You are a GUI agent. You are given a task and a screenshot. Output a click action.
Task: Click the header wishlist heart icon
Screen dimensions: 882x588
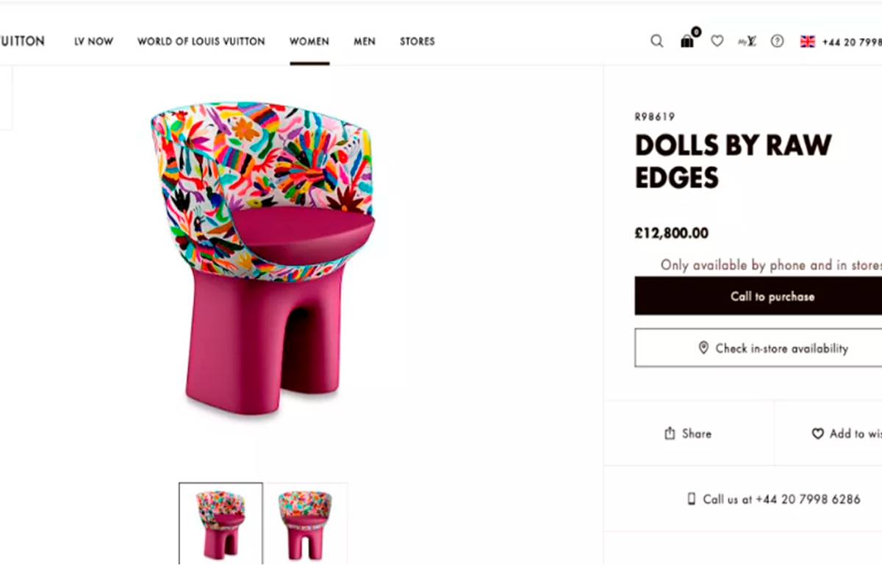tap(717, 41)
